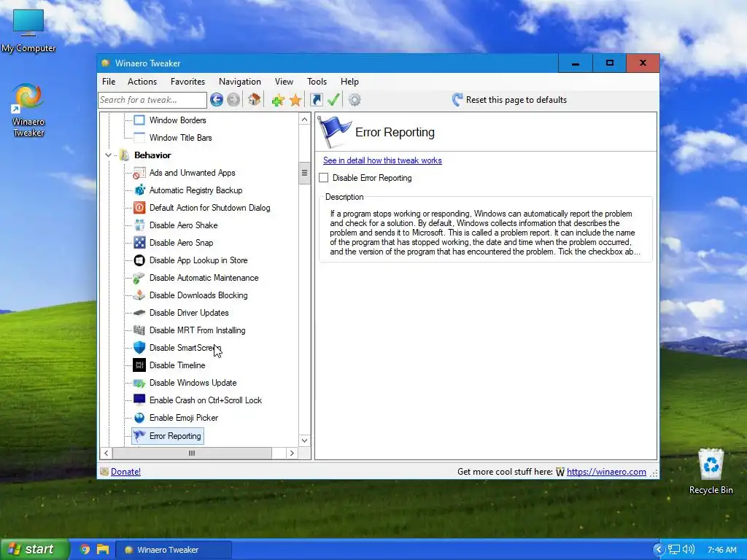The height and width of the screenshot is (560, 747).
Task: Click the Automatic Registry Backup icon
Action: point(139,190)
